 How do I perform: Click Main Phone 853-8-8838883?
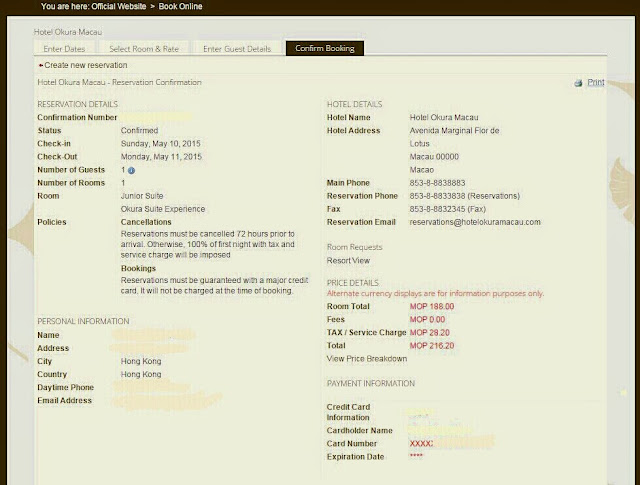coord(438,183)
